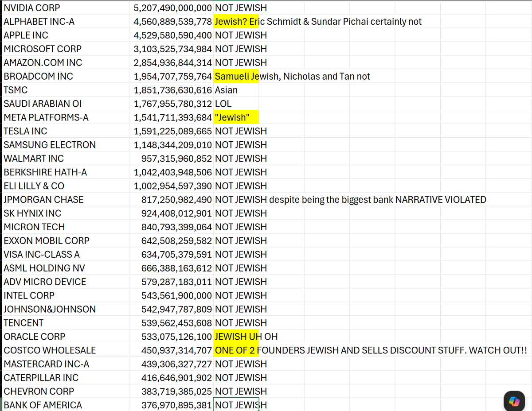
Task: Select the value 3,103,525,734,984
Action: point(173,49)
